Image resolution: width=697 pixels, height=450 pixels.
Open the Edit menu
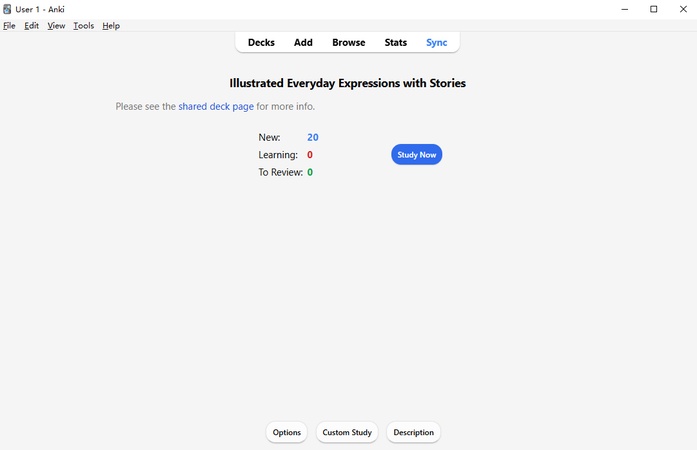pyautogui.click(x=31, y=26)
